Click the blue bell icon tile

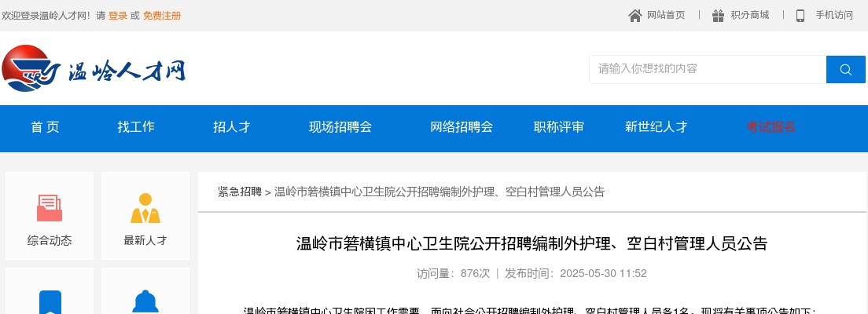coord(145,291)
